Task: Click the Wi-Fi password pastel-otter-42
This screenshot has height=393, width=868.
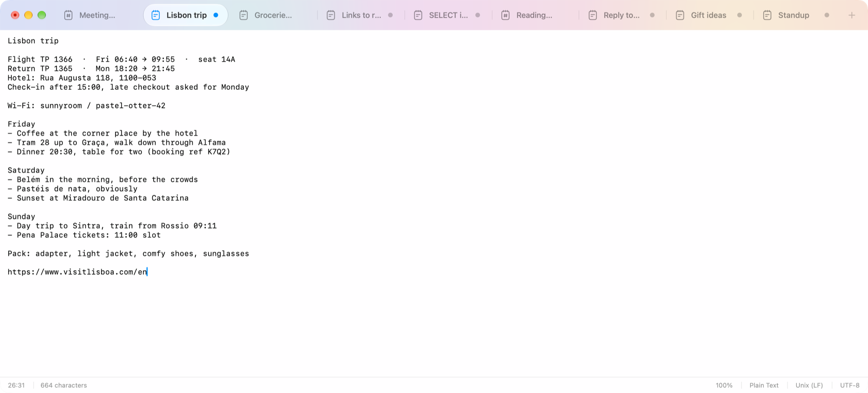Action: [x=131, y=105]
